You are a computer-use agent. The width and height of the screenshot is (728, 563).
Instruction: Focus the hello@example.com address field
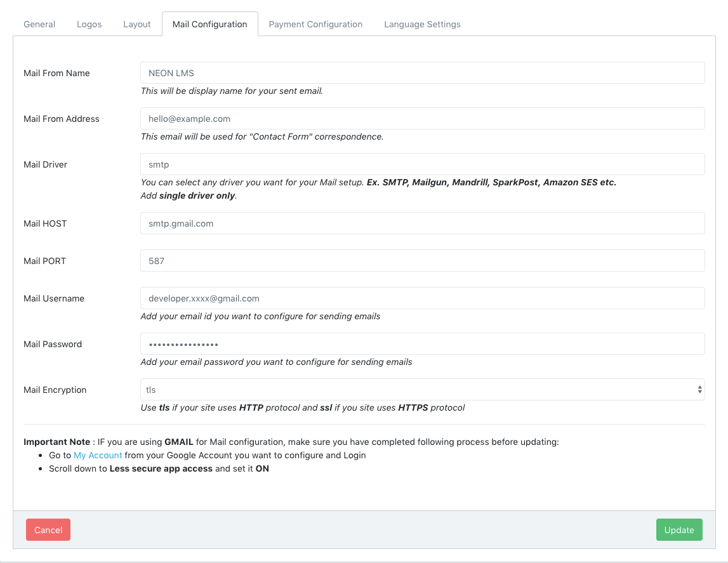pyautogui.click(x=422, y=119)
